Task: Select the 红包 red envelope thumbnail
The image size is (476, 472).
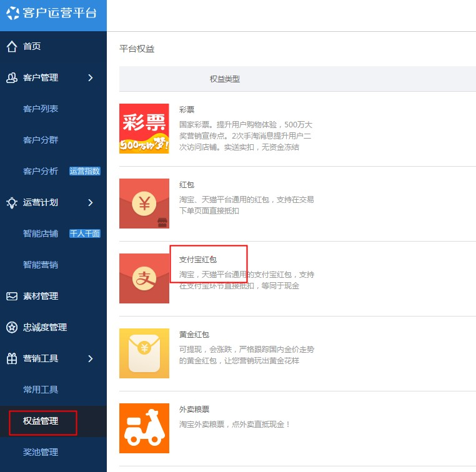Action: 144,204
